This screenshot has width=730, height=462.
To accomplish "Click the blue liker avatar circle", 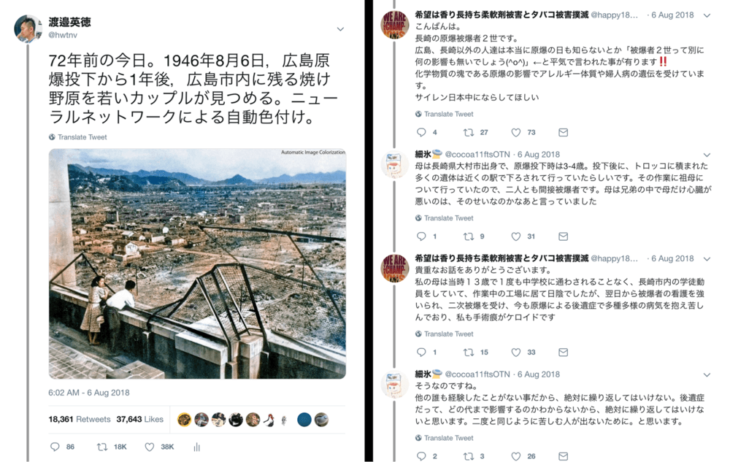I will [304, 420].
